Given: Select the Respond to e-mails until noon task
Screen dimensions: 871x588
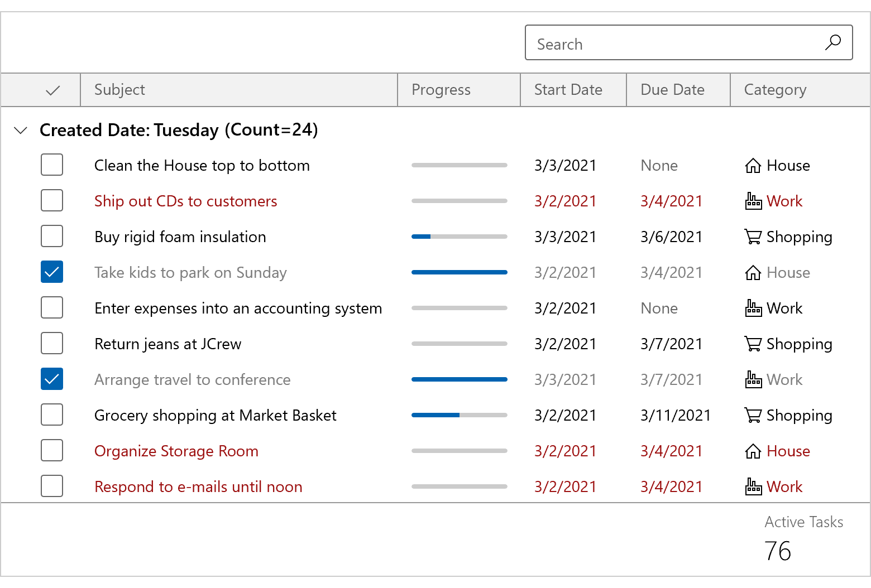Looking at the screenshot, I should click(x=198, y=486).
